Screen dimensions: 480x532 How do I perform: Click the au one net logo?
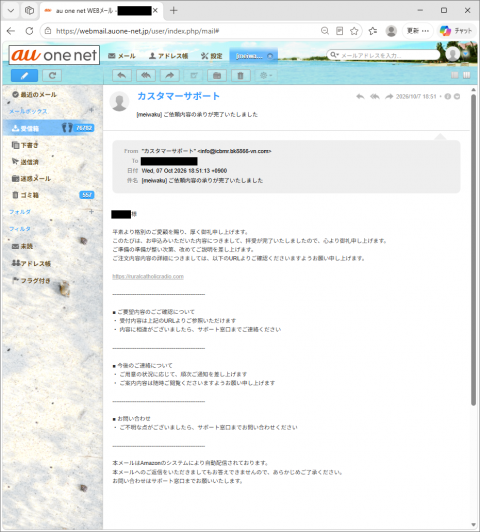point(54,55)
